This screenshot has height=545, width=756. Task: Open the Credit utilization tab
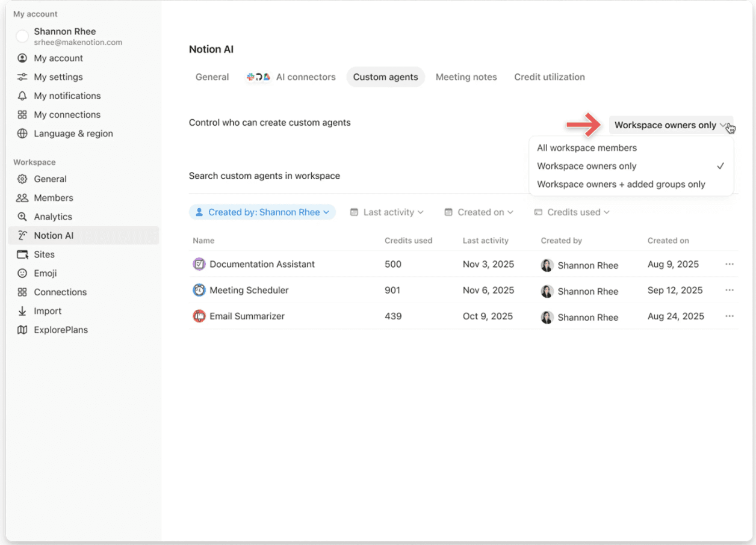(x=549, y=77)
